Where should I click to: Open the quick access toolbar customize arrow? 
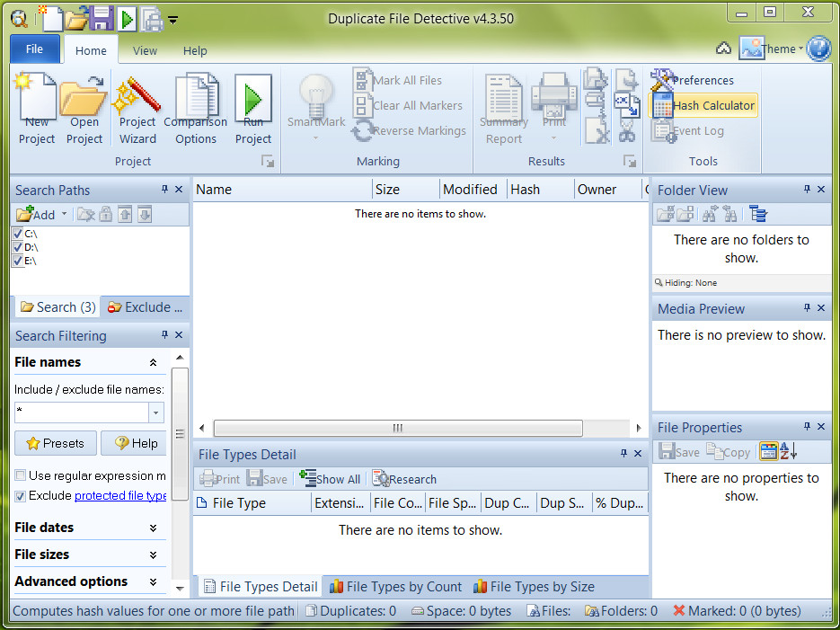(x=173, y=21)
